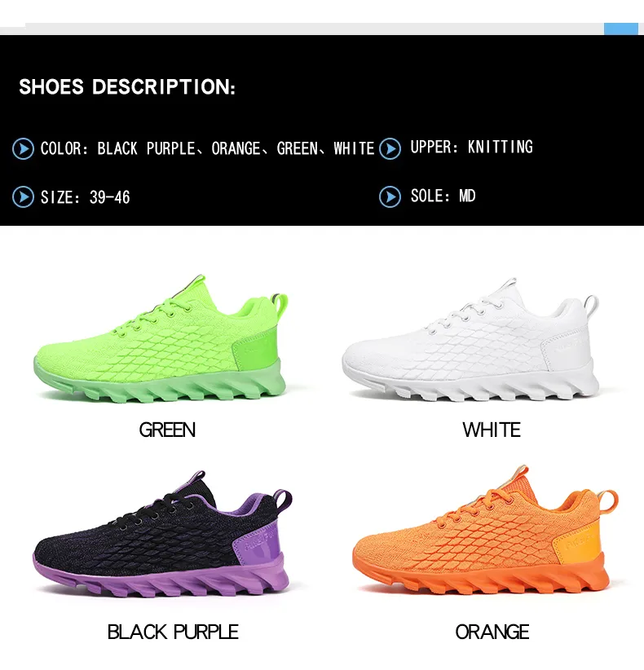Click the arrow icon beside UPPER
The image size is (644, 670).
click(390, 148)
